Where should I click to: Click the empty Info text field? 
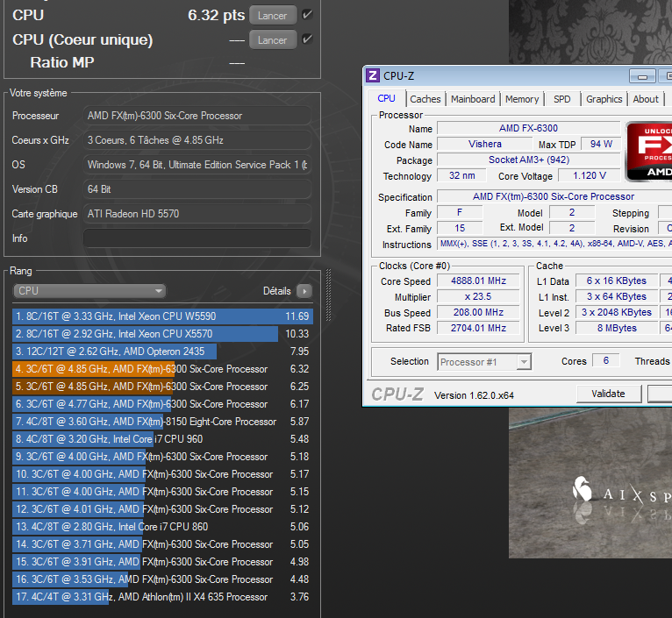coord(197,238)
